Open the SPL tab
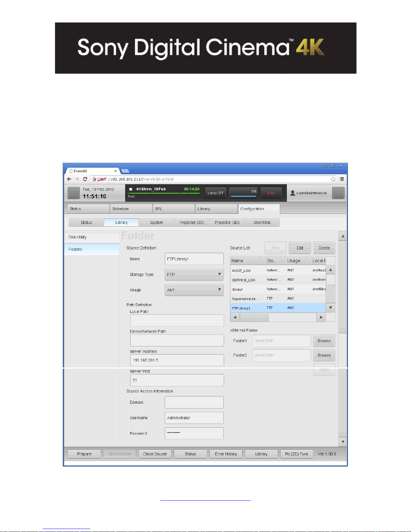This screenshot has width=411, height=532. coord(174,209)
